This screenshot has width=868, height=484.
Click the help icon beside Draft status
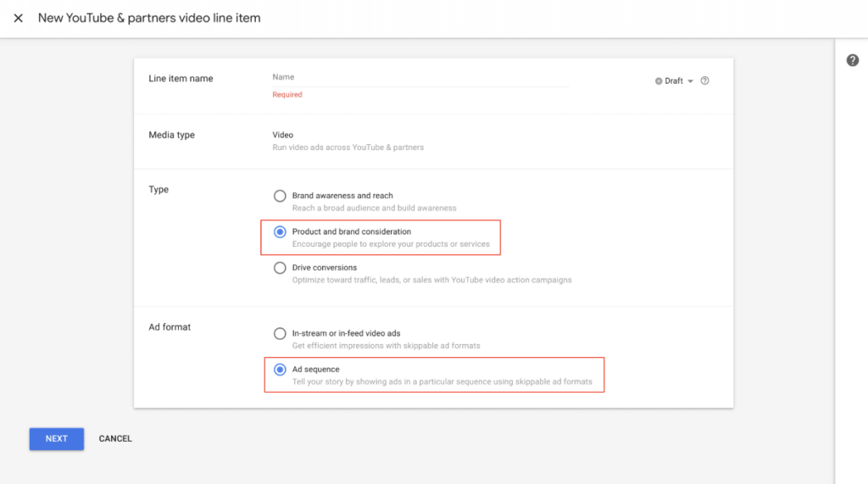tap(705, 81)
